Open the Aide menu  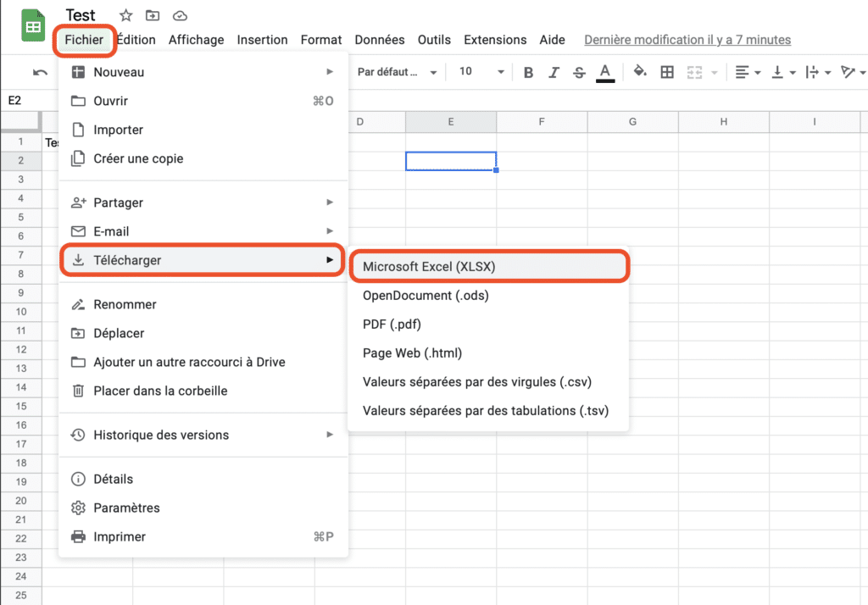pos(552,40)
